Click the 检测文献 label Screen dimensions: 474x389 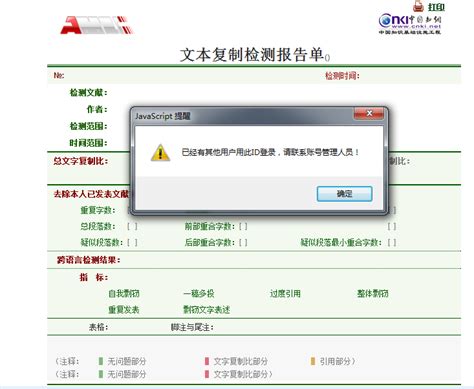(88, 92)
